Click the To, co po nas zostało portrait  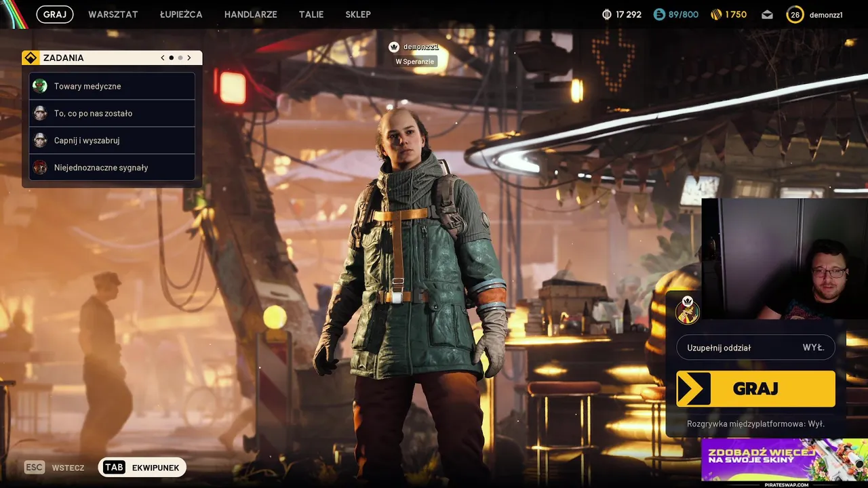(40, 113)
